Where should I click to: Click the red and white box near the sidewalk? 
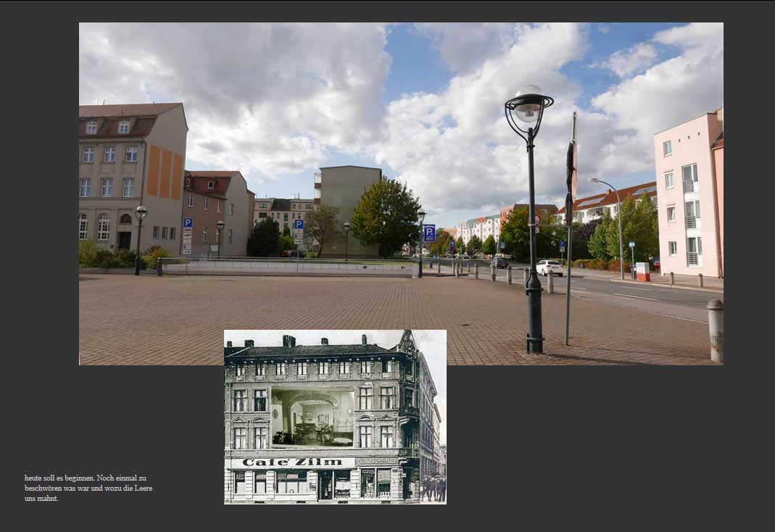pos(642,271)
